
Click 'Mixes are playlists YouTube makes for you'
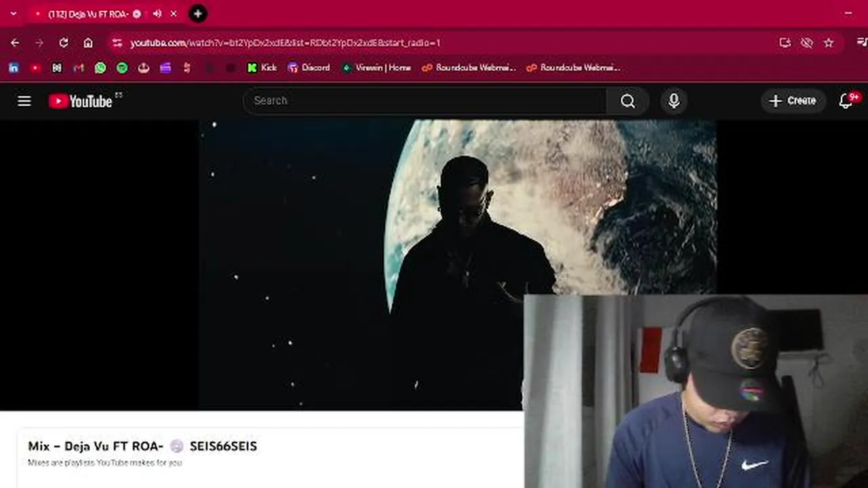[105, 463]
